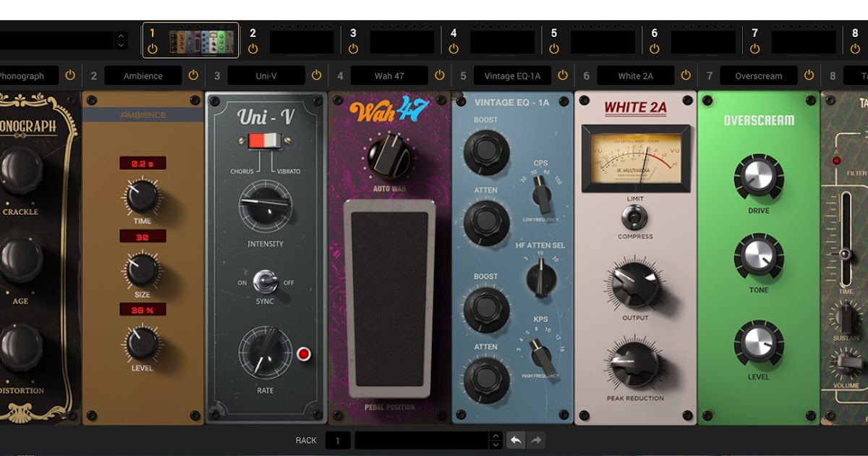Open the Uni-V module selector

click(266, 76)
